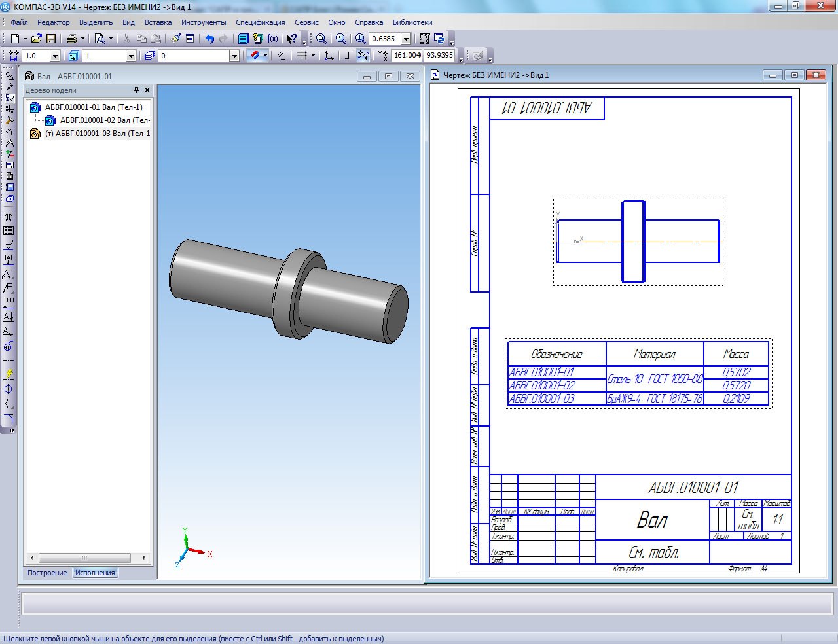This screenshot has height=644, width=838.
Task: Select the leader line tool
Action: [x=9, y=274]
